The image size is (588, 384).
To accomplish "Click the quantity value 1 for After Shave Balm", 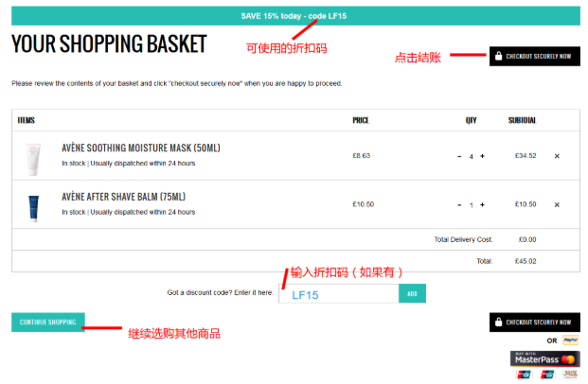I will [x=471, y=205].
